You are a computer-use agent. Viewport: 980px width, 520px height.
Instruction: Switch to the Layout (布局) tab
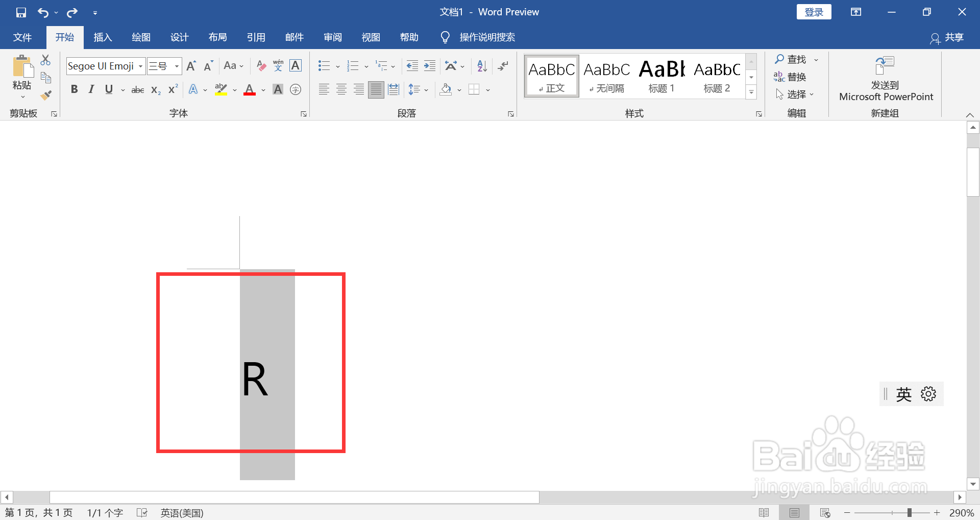[x=217, y=37]
